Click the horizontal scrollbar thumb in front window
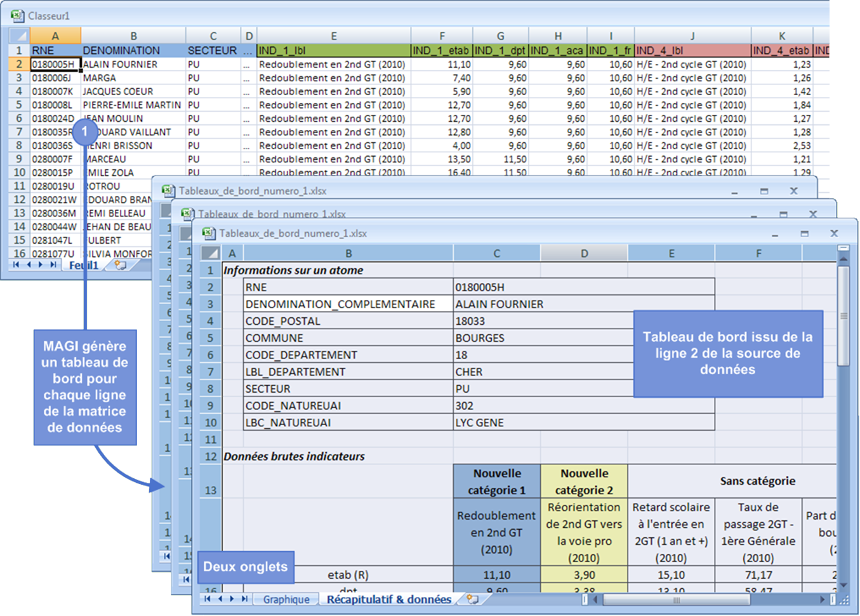 pyautogui.click(x=677, y=600)
